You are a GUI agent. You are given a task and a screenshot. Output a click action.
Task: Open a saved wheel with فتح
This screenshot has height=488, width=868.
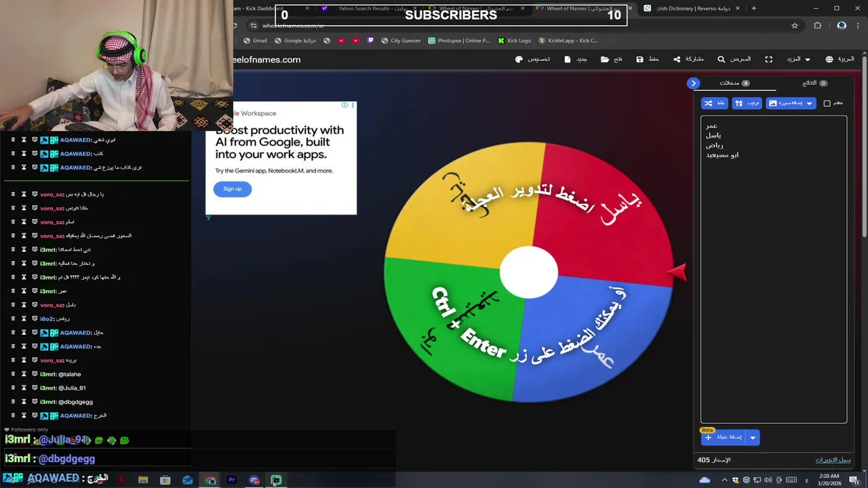611,59
